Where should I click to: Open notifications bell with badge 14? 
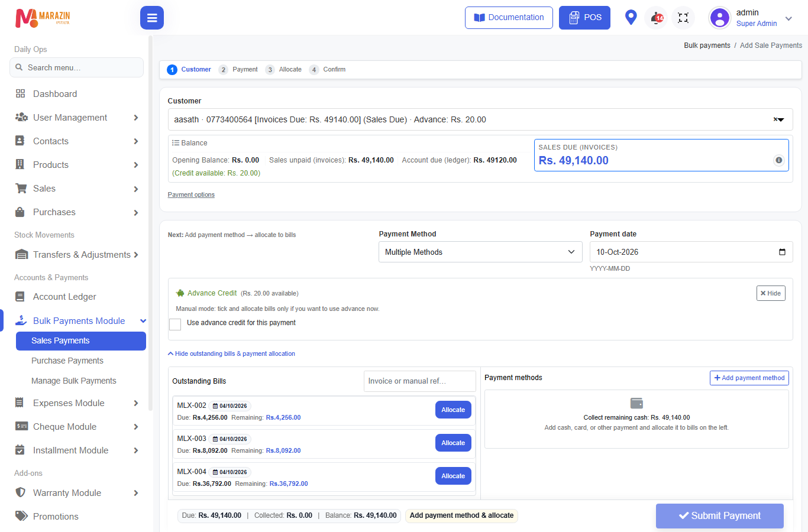click(x=657, y=18)
